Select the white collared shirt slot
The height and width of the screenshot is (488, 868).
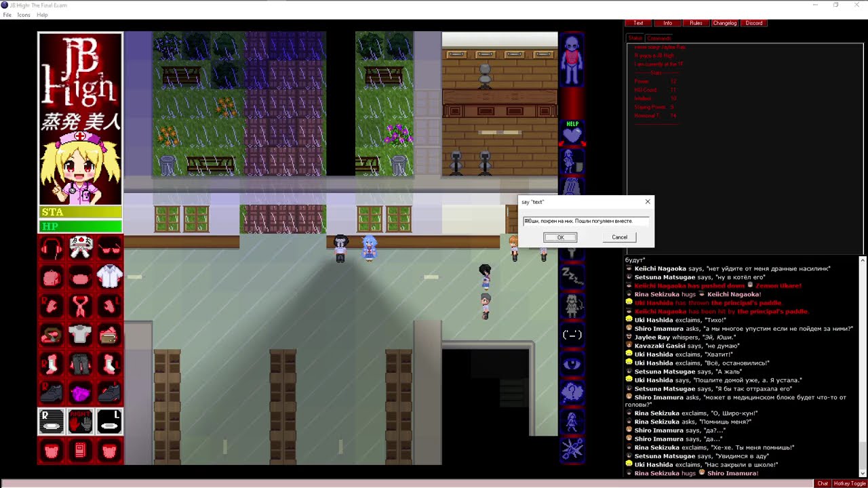tap(109, 277)
